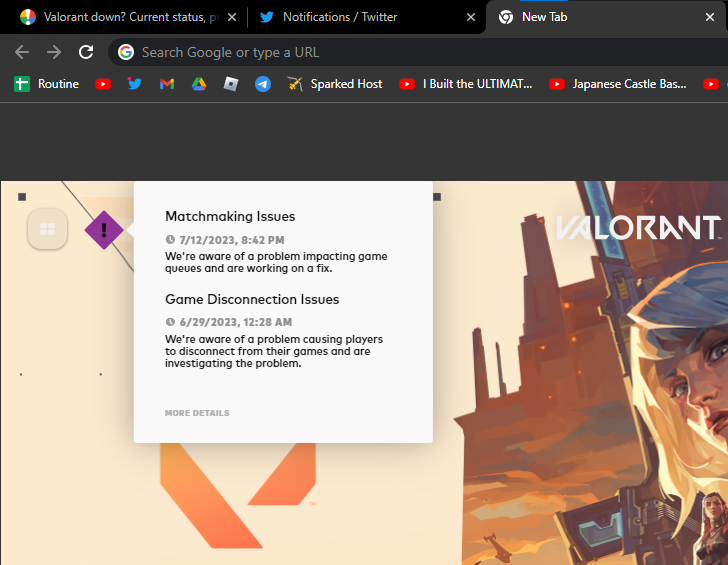Viewport: 728px width, 565px height.
Task: Reload the current page
Action: 86,52
